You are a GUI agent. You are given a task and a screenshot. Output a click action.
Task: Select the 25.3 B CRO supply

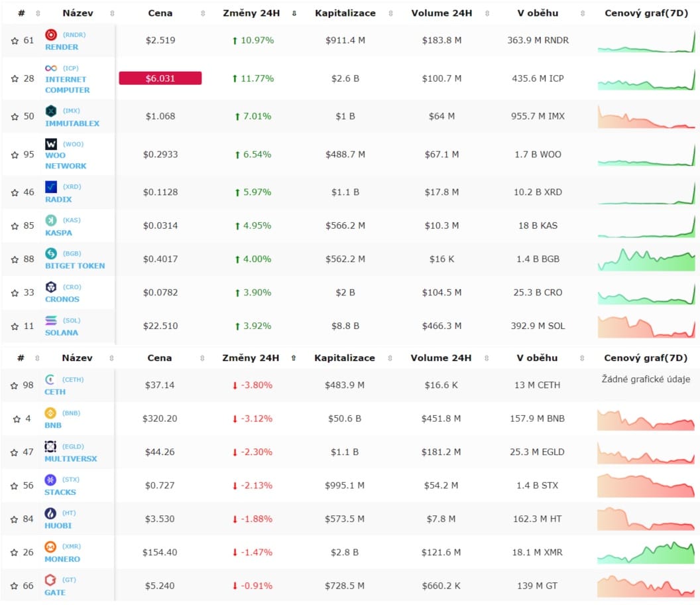[x=538, y=293]
